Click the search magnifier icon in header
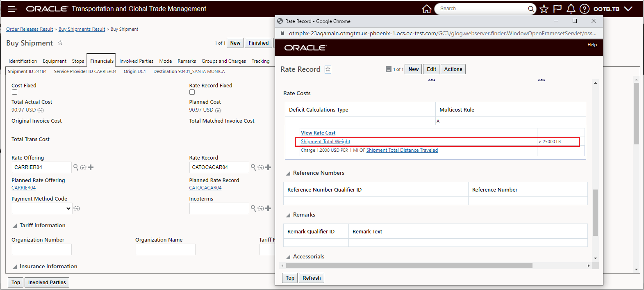 [531, 9]
